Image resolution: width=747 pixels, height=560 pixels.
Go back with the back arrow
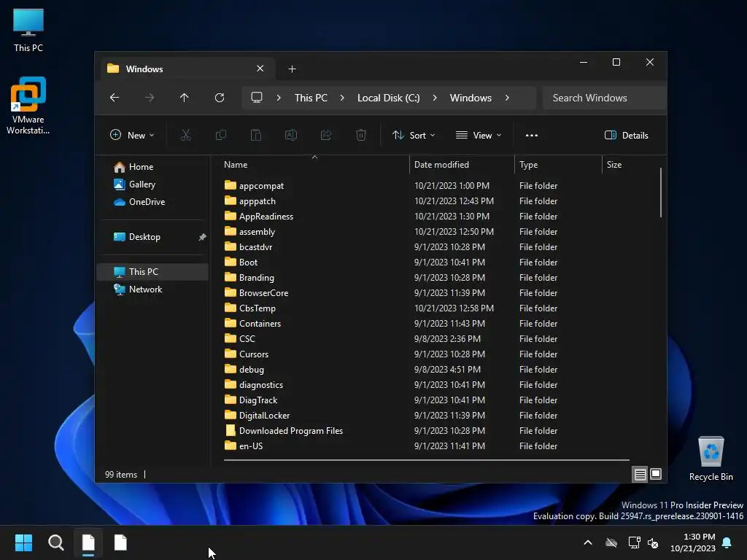click(x=115, y=98)
